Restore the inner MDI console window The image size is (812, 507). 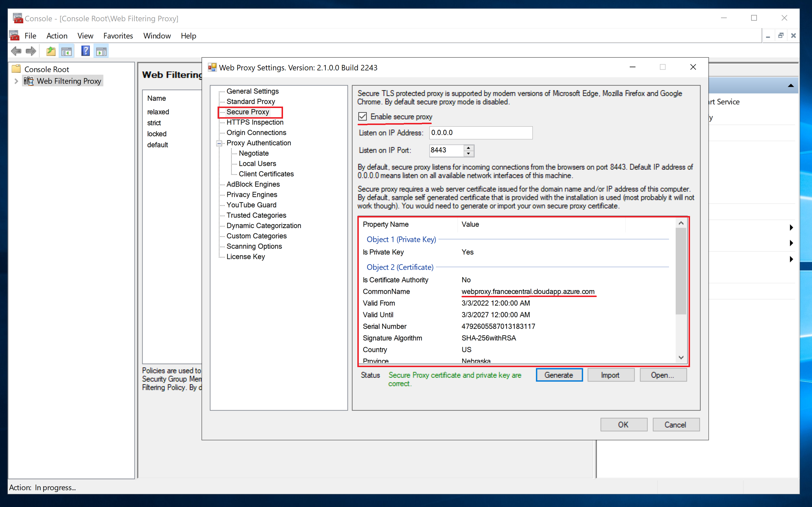pos(781,36)
